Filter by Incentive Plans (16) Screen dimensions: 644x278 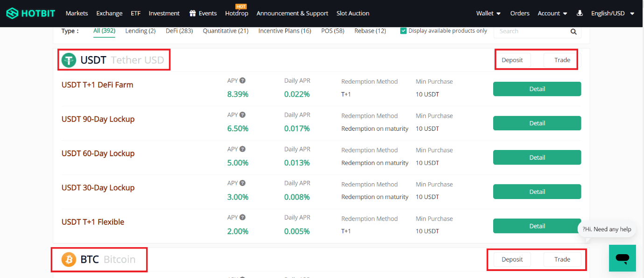(x=285, y=31)
